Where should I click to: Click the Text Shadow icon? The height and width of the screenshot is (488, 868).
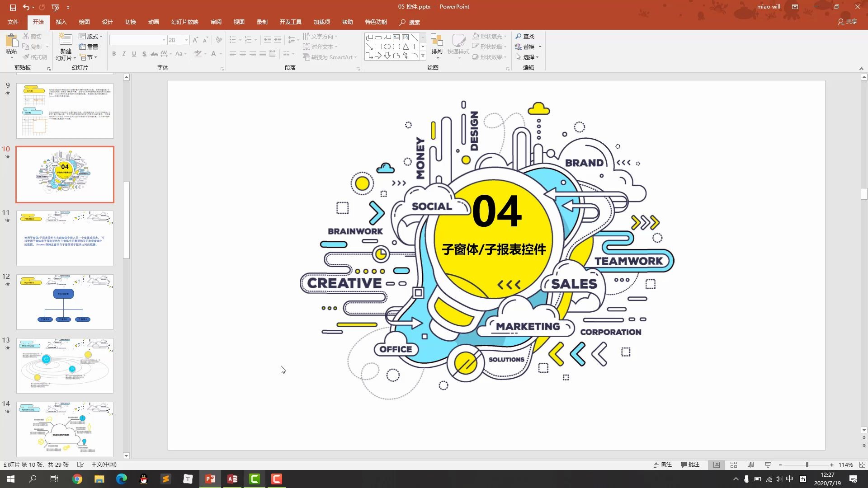[144, 54]
